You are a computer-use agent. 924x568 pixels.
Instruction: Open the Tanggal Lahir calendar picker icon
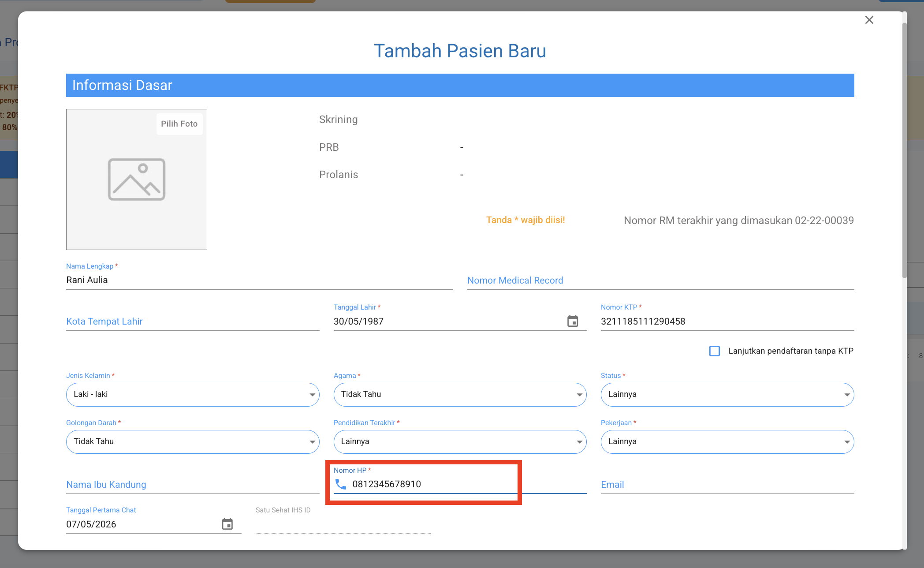point(572,321)
